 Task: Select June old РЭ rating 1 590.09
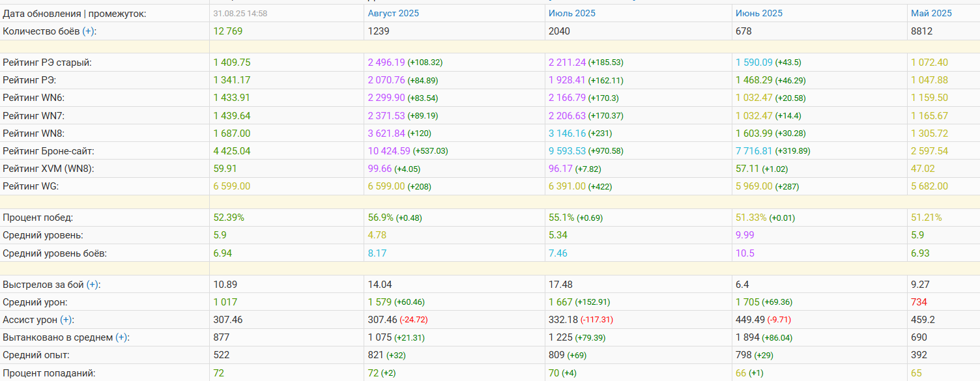(x=754, y=63)
